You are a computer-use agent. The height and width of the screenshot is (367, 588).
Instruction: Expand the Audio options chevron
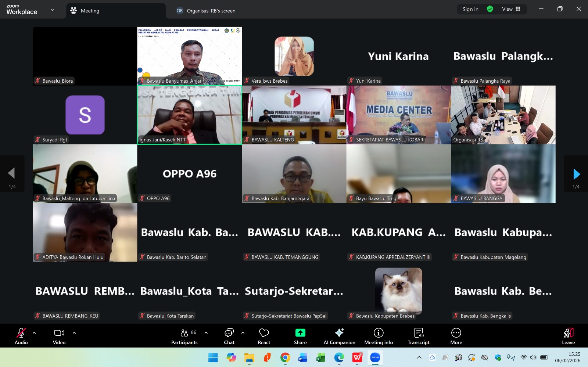coord(34,333)
